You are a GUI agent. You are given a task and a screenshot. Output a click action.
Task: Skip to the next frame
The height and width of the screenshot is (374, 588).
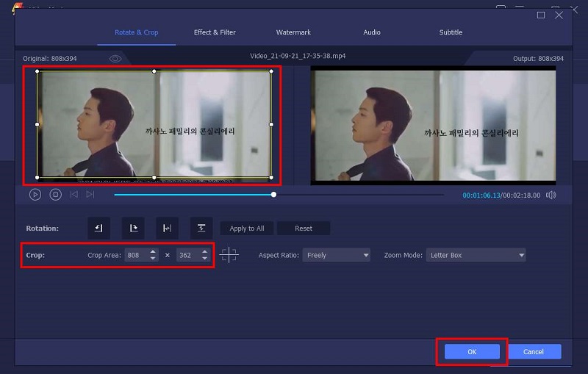click(90, 195)
